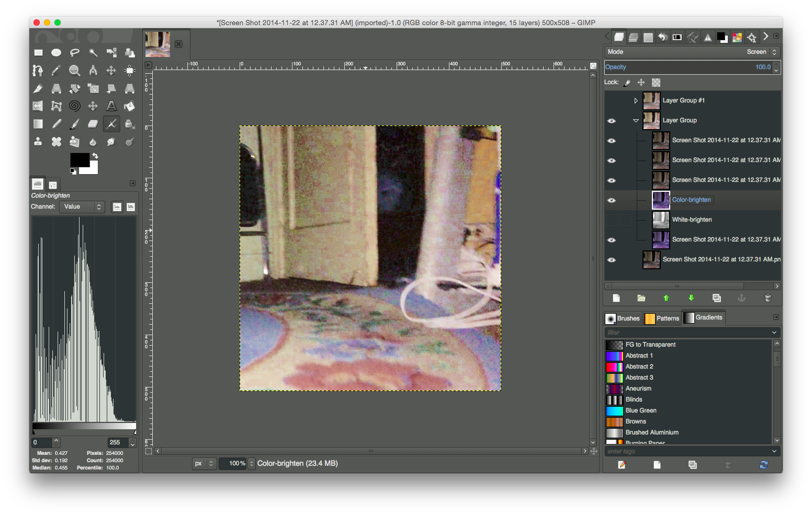Open the layer Mode dropdown
Image resolution: width=812 pixels, height=515 pixels.
tap(693, 52)
